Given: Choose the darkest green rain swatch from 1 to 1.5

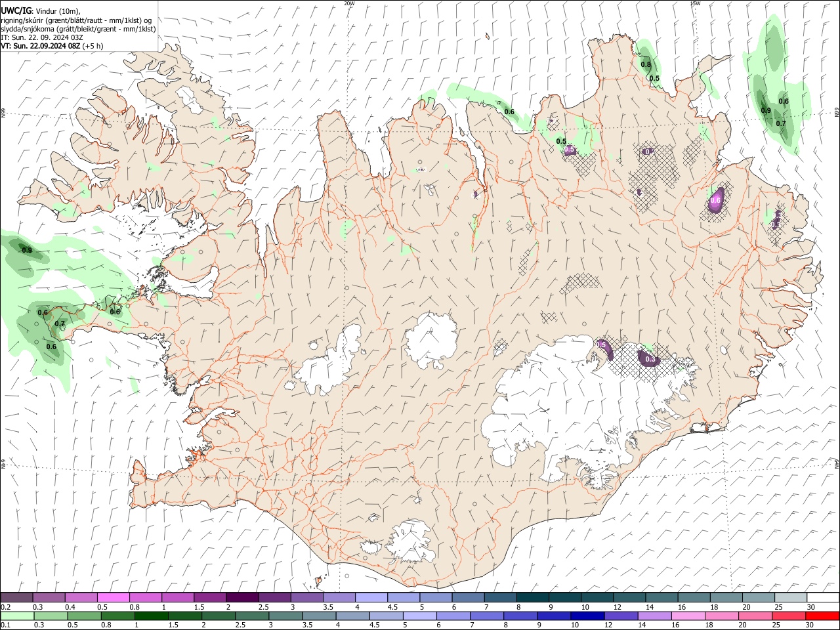Looking at the screenshot, I should click(151, 616).
